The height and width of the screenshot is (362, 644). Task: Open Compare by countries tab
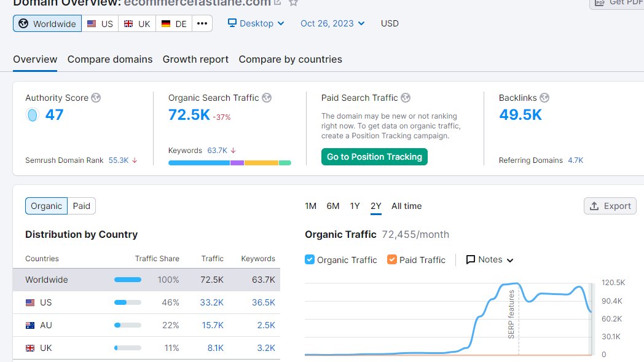pos(291,59)
